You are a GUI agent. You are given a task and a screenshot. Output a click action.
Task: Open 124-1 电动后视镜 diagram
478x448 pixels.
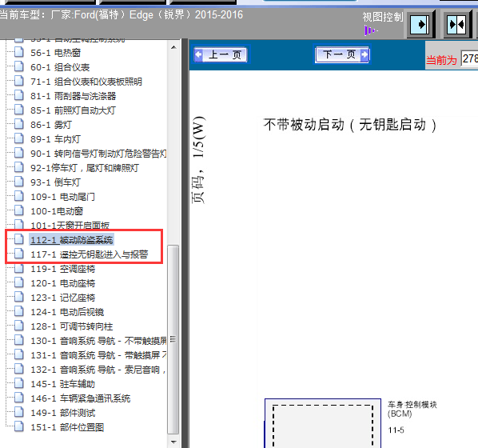click(67, 312)
